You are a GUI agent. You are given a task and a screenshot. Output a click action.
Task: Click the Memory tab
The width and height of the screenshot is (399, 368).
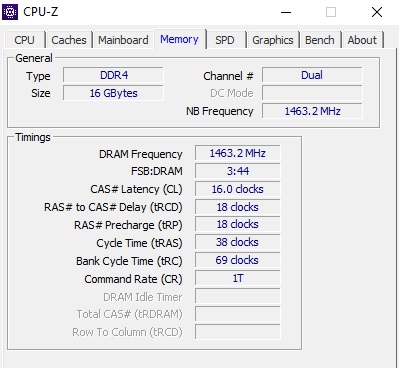pos(179,39)
